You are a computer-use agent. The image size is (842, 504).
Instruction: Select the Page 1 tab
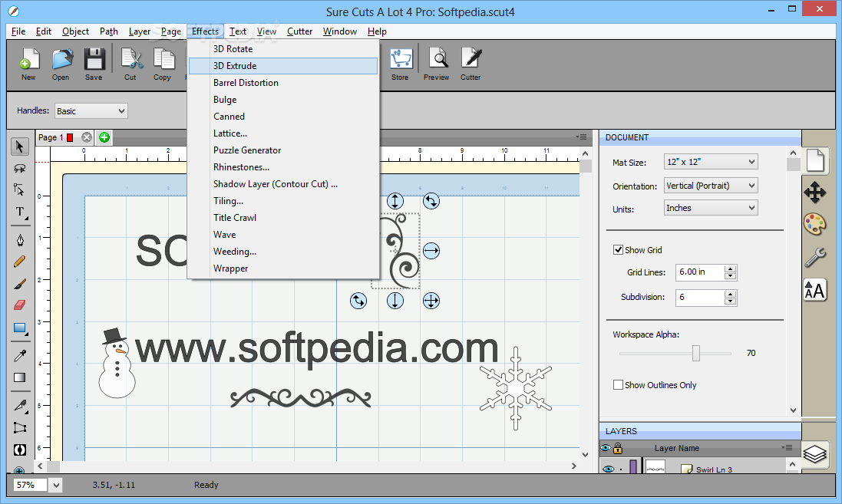51,137
